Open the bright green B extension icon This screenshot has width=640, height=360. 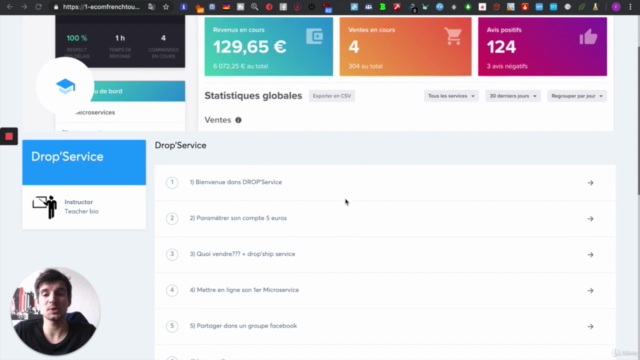[382, 7]
